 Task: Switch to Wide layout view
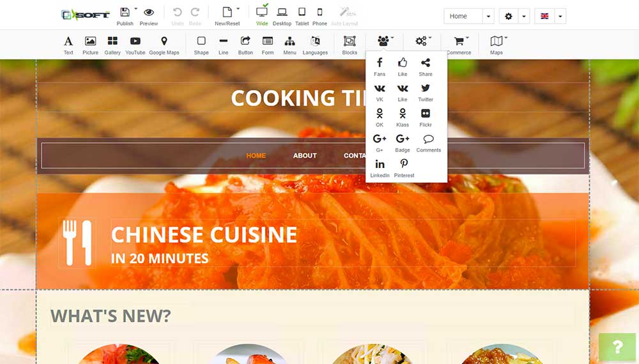(x=262, y=16)
